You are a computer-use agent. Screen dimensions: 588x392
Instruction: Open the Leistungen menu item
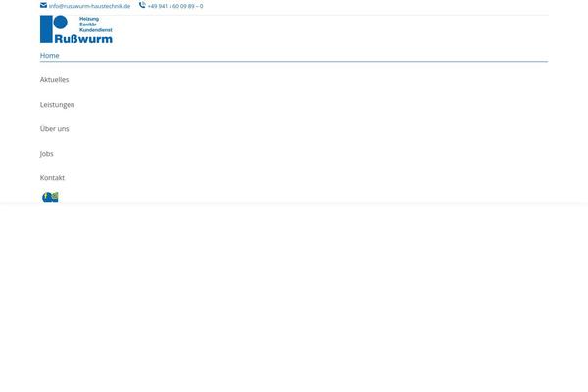tap(58, 105)
